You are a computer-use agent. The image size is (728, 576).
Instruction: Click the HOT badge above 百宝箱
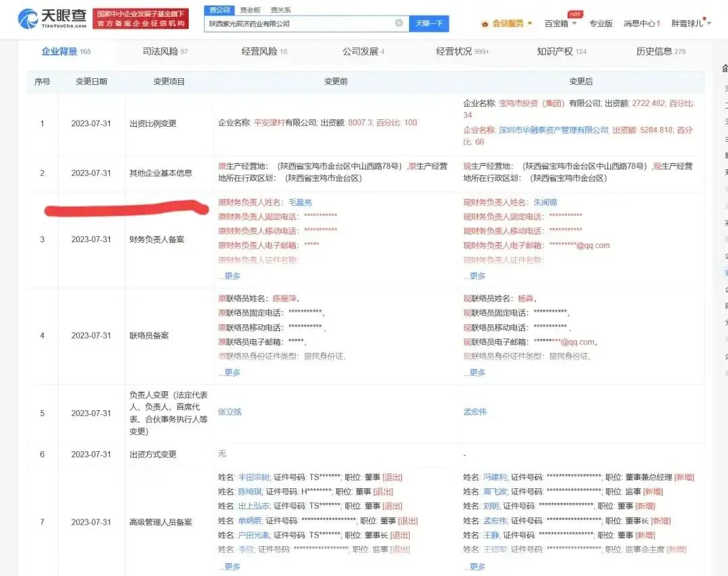(x=575, y=14)
